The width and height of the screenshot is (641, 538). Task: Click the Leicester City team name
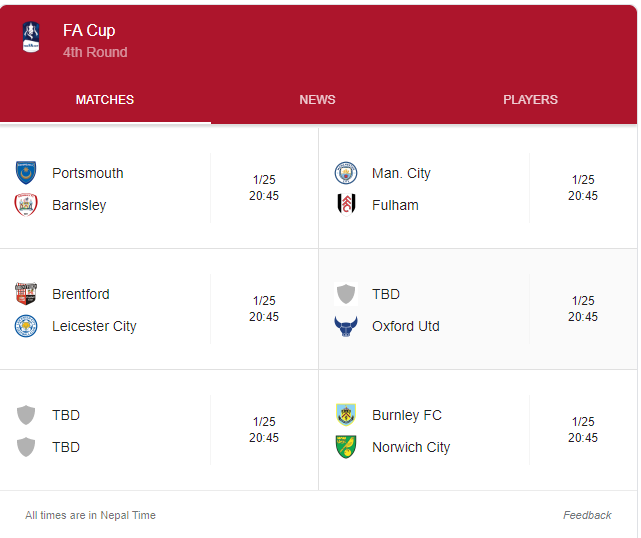coord(94,326)
